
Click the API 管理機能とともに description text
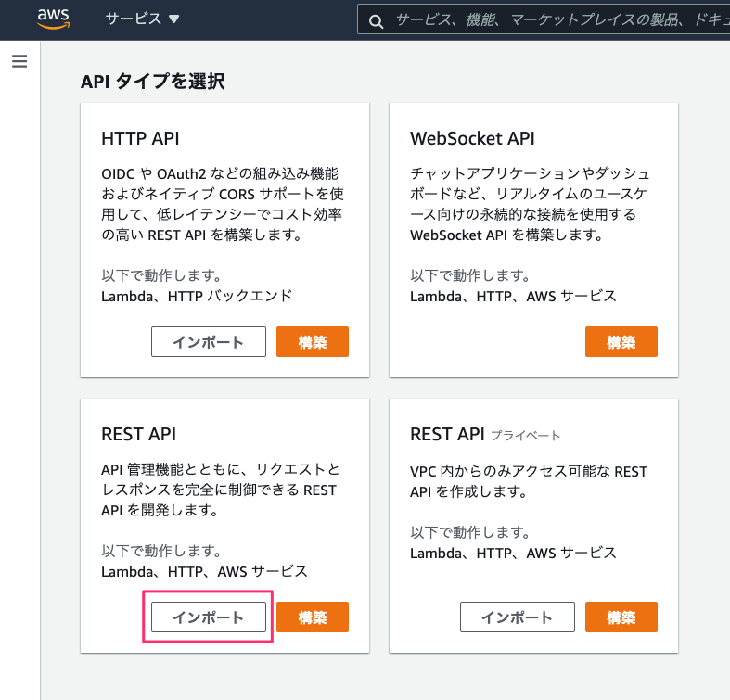pyautogui.click(x=220, y=490)
